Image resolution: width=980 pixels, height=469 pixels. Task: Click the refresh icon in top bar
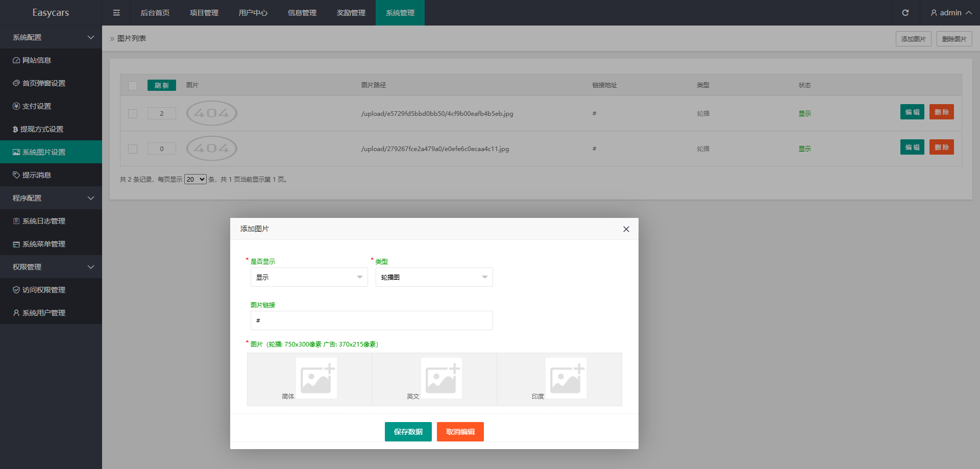905,13
